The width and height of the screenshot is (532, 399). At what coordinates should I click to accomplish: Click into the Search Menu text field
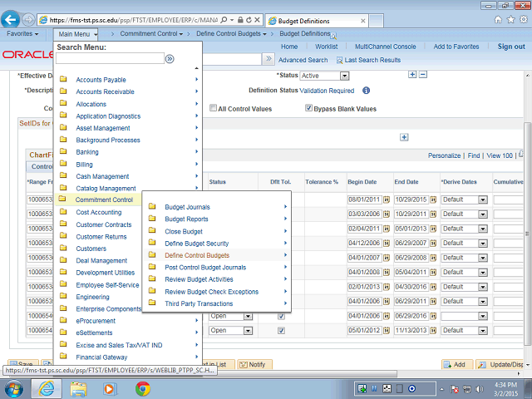pyautogui.click(x=110, y=59)
